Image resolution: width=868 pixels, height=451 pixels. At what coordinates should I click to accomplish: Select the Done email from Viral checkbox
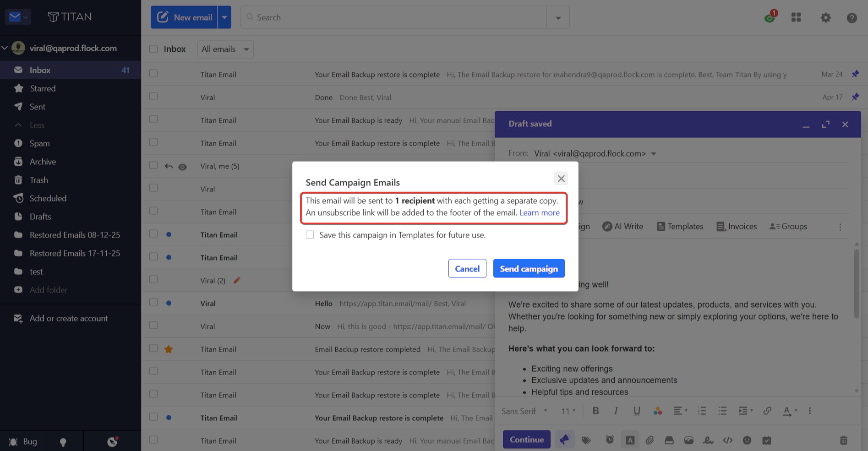tap(153, 96)
